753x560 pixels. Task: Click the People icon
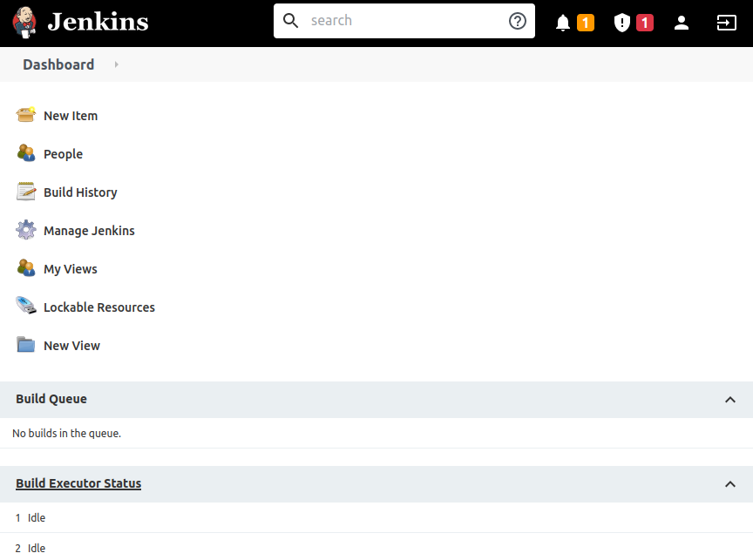pos(26,153)
